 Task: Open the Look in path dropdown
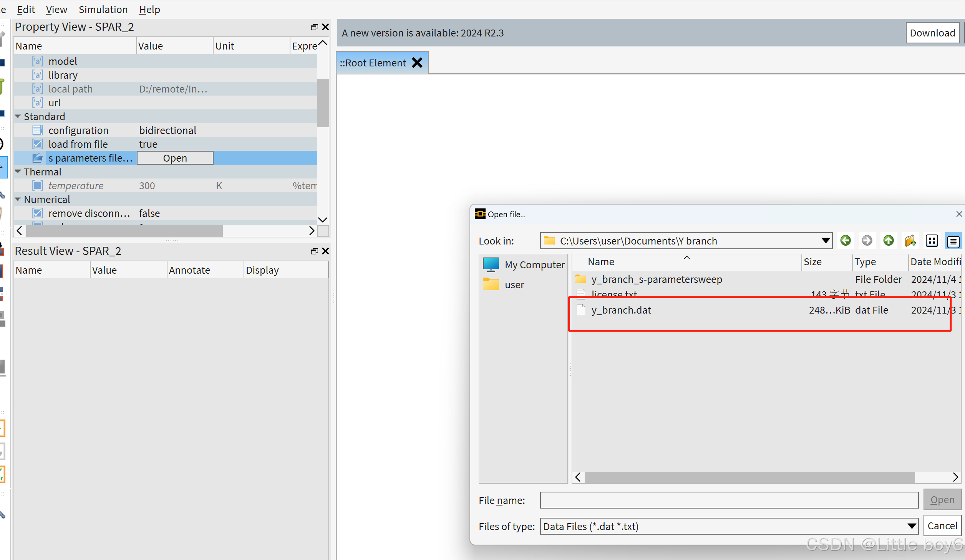click(x=825, y=241)
